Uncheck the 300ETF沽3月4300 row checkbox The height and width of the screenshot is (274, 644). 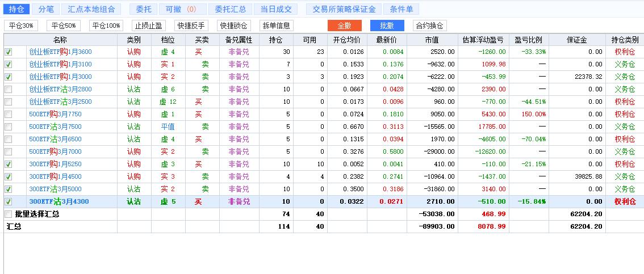point(8,202)
